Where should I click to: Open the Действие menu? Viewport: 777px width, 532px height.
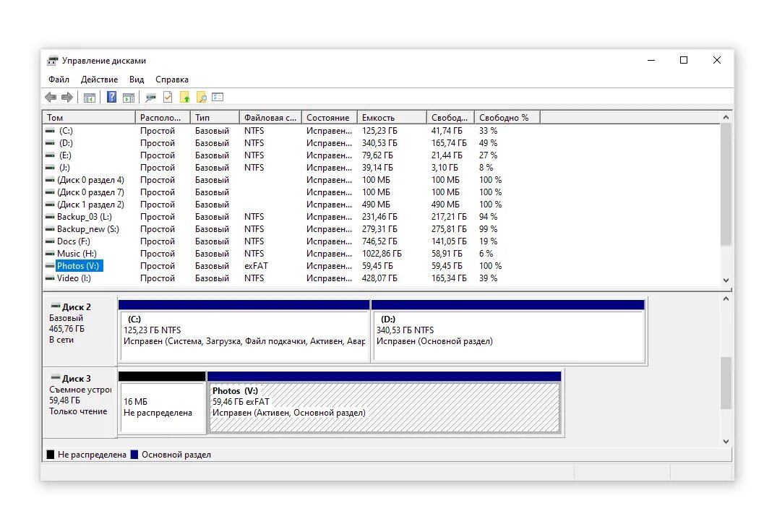pyautogui.click(x=99, y=80)
